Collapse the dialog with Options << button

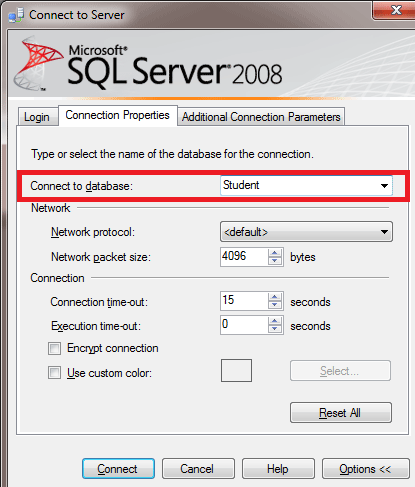[x=365, y=469]
